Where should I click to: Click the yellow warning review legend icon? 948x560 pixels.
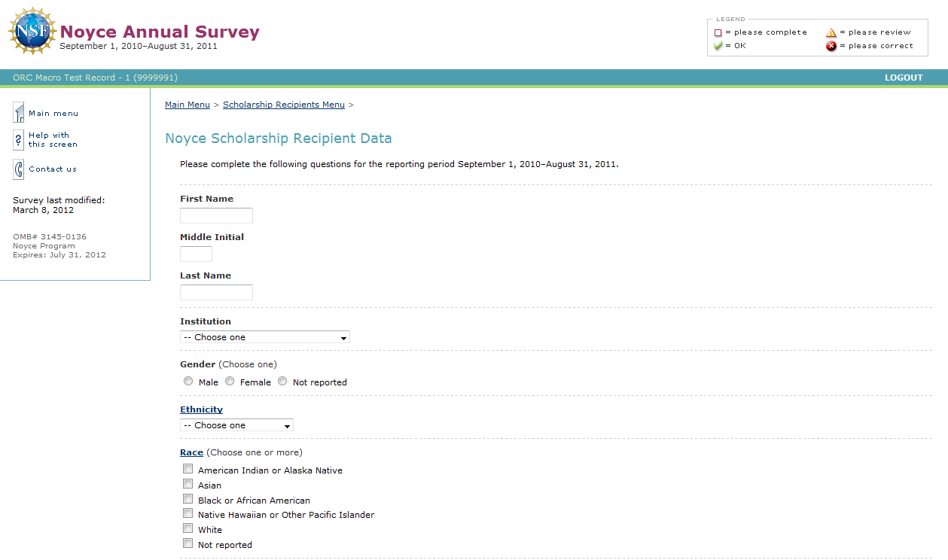pos(831,32)
